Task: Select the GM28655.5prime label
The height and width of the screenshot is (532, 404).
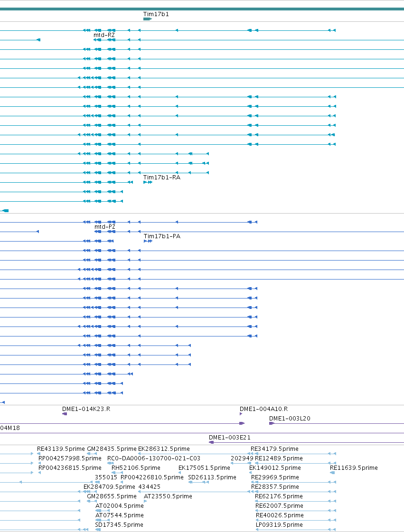Action: (112, 496)
